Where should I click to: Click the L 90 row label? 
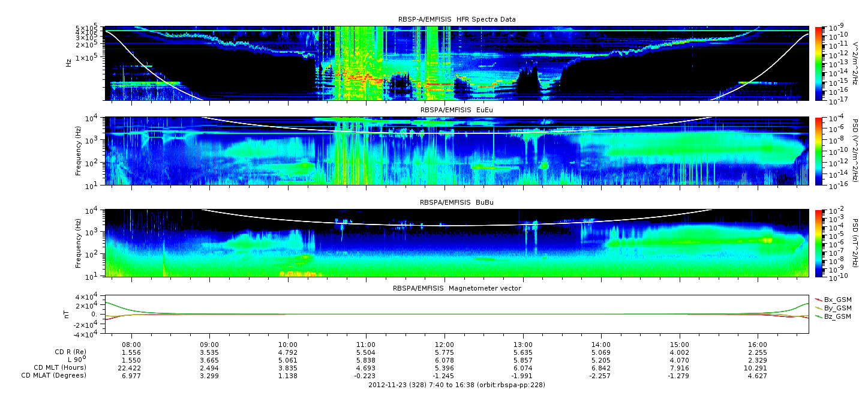pyautogui.click(x=75, y=361)
